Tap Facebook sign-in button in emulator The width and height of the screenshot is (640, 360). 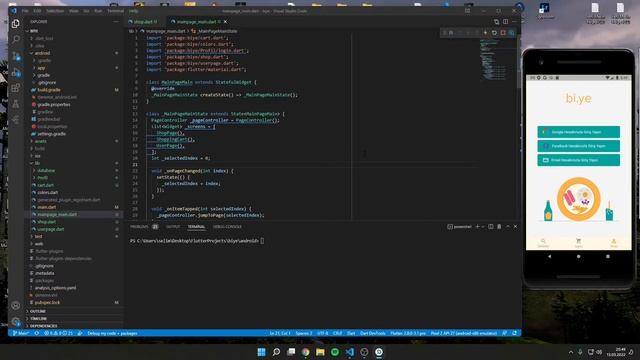(x=578, y=146)
